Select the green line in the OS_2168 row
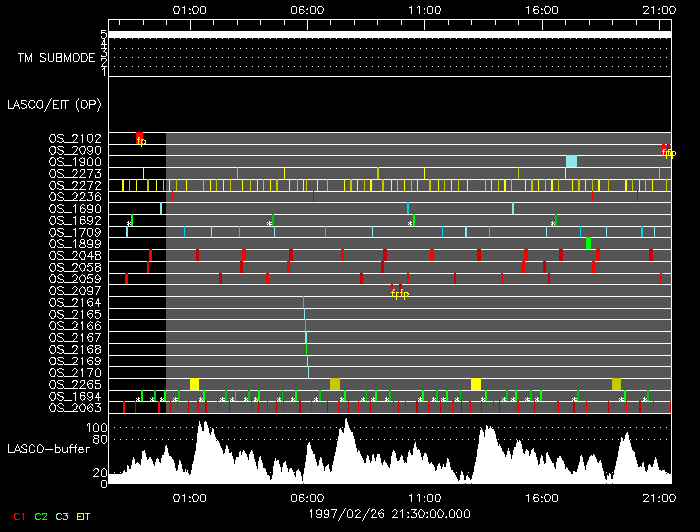The height and width of the screenshot is (532, 700). 306,349
